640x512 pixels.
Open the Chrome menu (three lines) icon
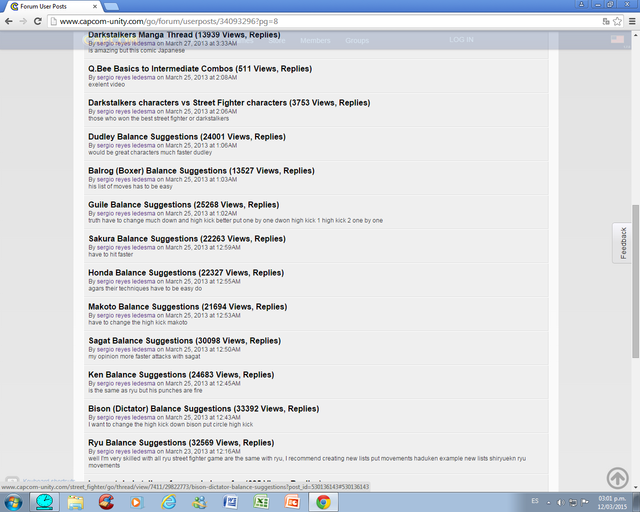pos(631,21)
